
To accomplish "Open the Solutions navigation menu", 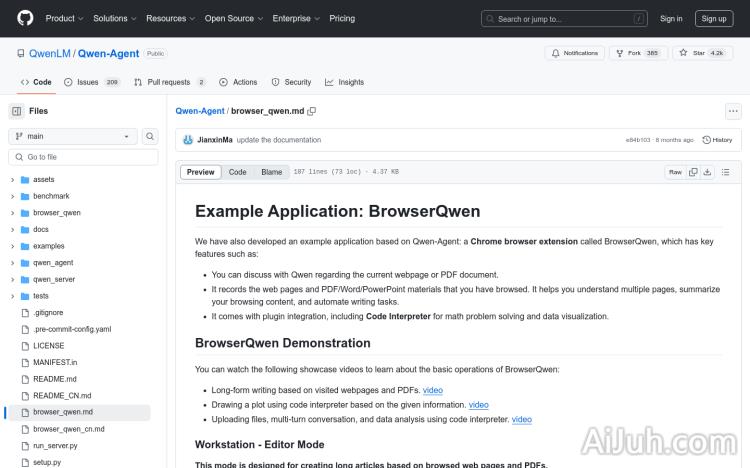I will (115, 18).
